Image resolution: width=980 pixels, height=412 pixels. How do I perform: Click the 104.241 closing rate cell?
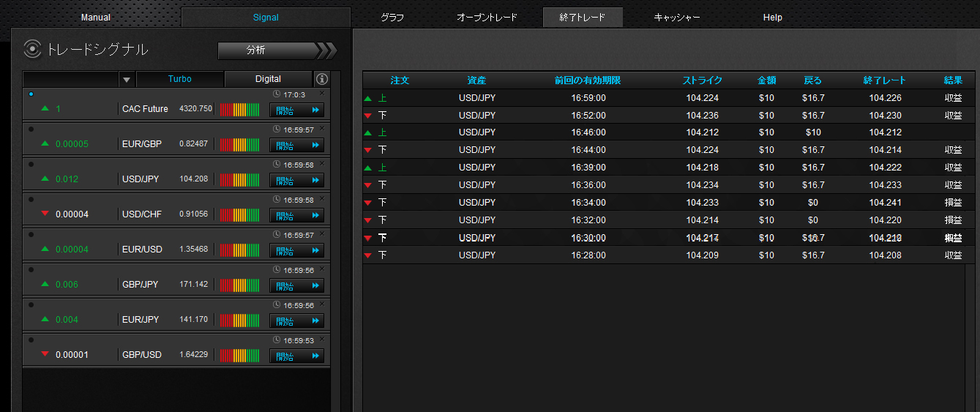885,203
